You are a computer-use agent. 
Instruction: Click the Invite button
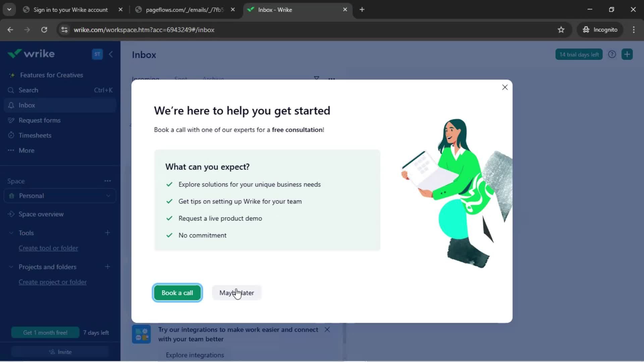(60, 352)
